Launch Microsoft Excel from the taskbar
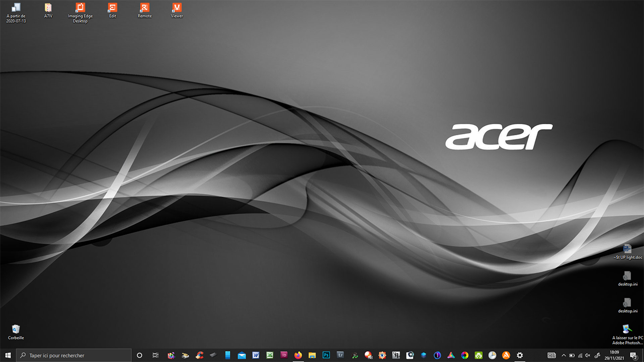644x362 pixels. [x=270, y=355]
